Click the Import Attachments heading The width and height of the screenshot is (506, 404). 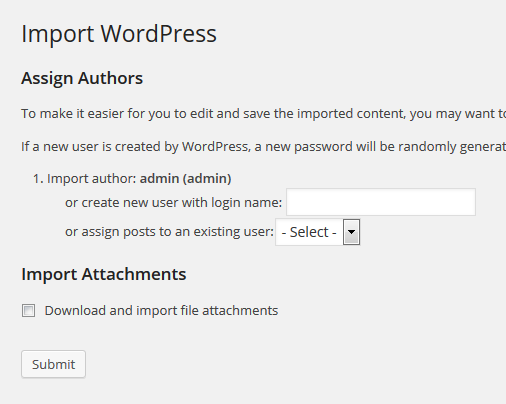[104, 274]
